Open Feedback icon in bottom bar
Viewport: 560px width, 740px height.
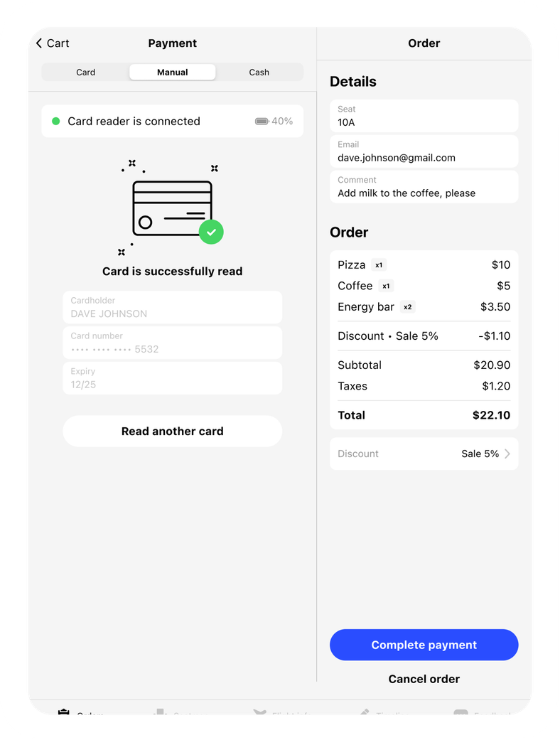461,712
